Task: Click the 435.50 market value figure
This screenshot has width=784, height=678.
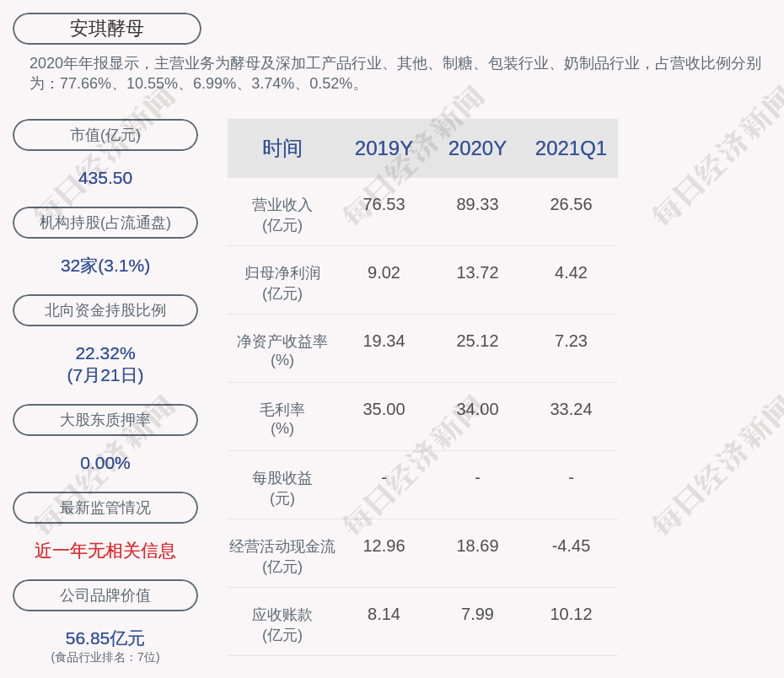Action: tap(105, 178)
